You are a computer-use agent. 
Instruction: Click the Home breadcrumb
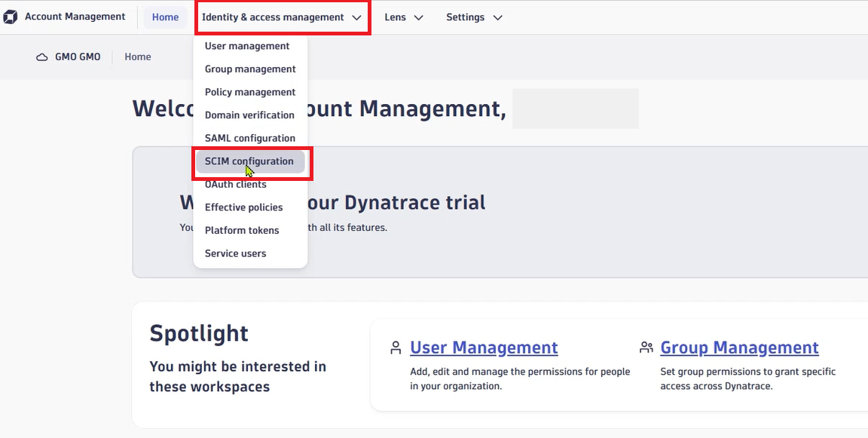click(x=138, y=57)
